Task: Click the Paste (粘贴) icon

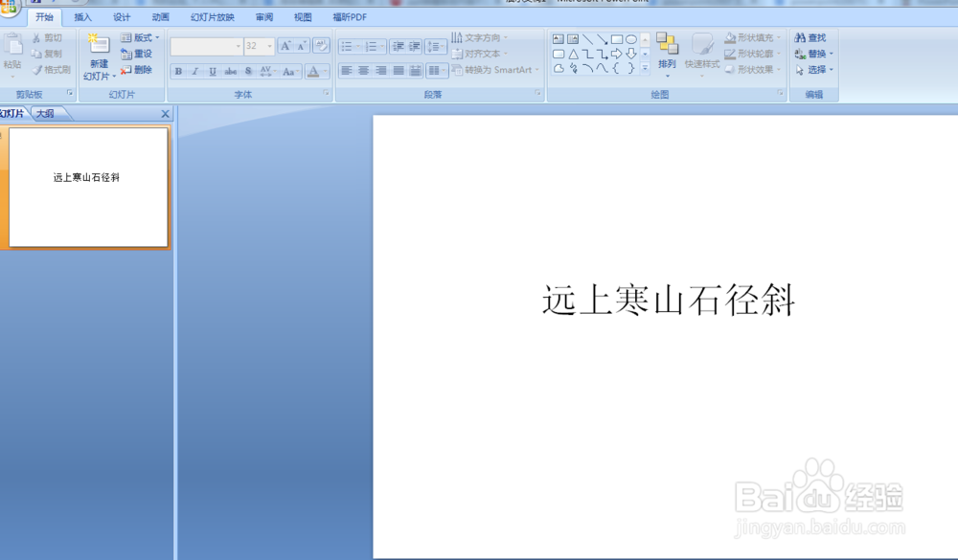Action: tap(12, 45)
